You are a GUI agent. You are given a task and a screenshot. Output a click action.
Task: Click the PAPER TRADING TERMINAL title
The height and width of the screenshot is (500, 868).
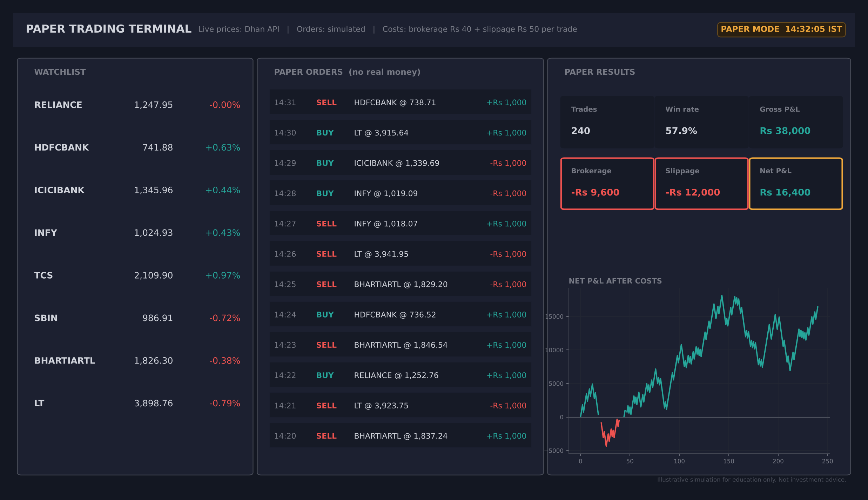click(x=109, y=29)
